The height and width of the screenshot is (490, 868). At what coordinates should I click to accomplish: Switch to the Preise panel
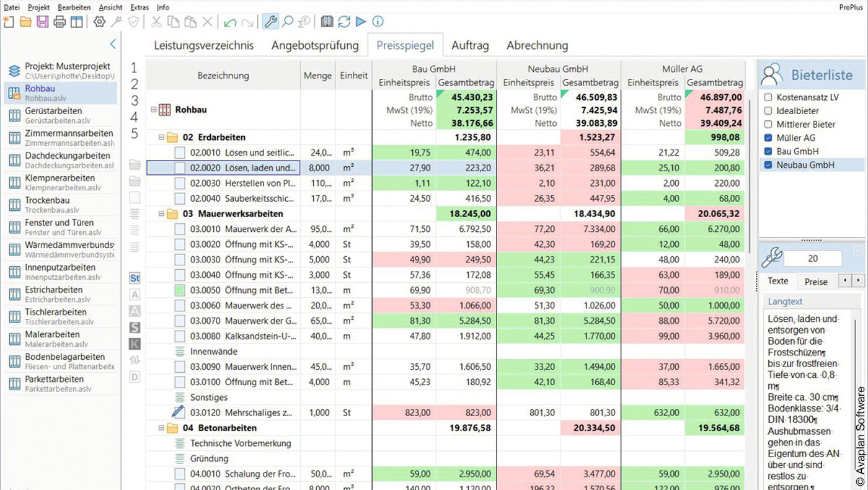coord(815,281)
